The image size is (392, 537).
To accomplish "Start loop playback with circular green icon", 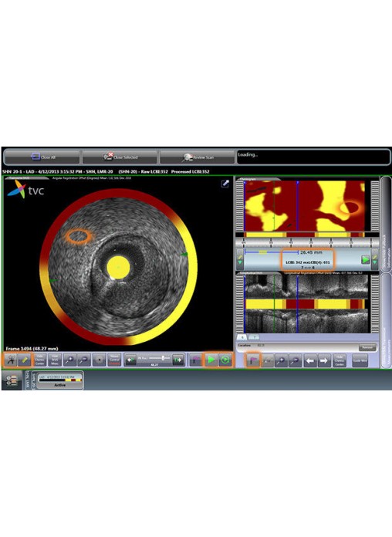I will click(225, 360).
